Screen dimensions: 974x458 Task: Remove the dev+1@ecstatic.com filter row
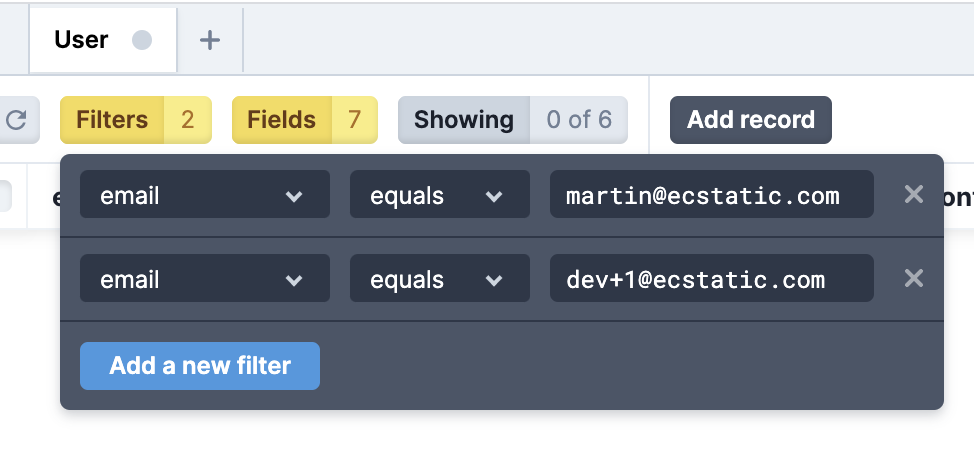913,278
